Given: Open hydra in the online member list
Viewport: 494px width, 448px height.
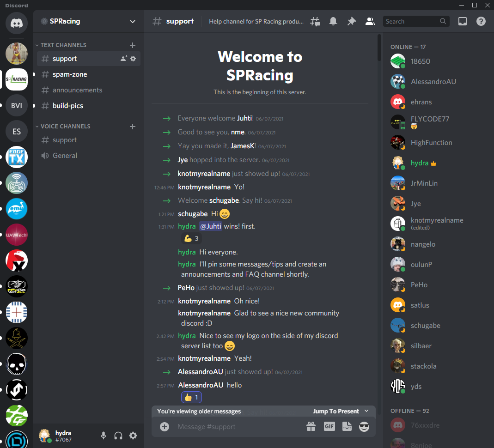Looking at the screenshot, I should (437, 163).
